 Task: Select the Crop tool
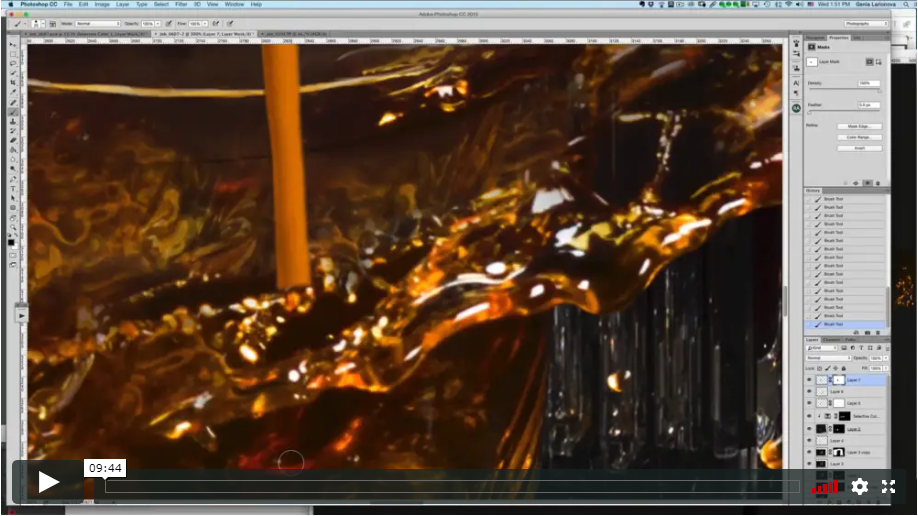(x=13, y=82)
